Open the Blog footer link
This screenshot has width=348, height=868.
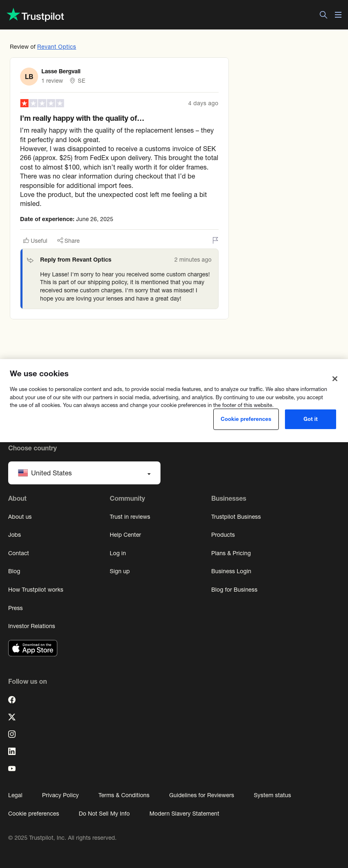tap(14, 571)
